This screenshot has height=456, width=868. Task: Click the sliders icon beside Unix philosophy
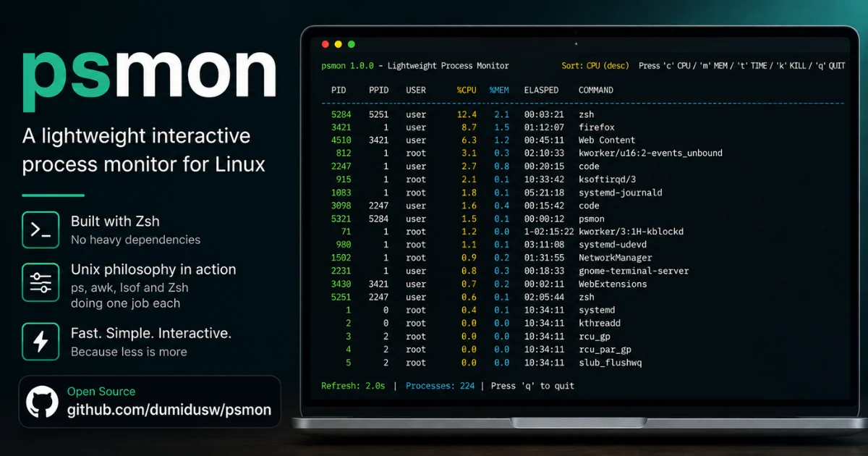click(x=41, y=283)
